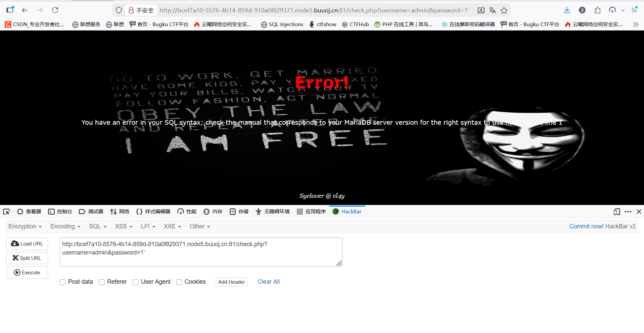Open the browser hamburger menu
The image size is (644, 333).
click(634, 10)
